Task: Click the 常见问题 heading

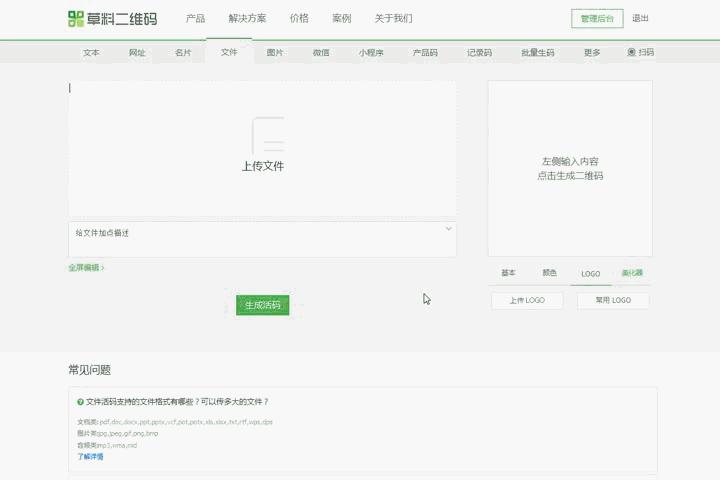Action: pos(90,370)
